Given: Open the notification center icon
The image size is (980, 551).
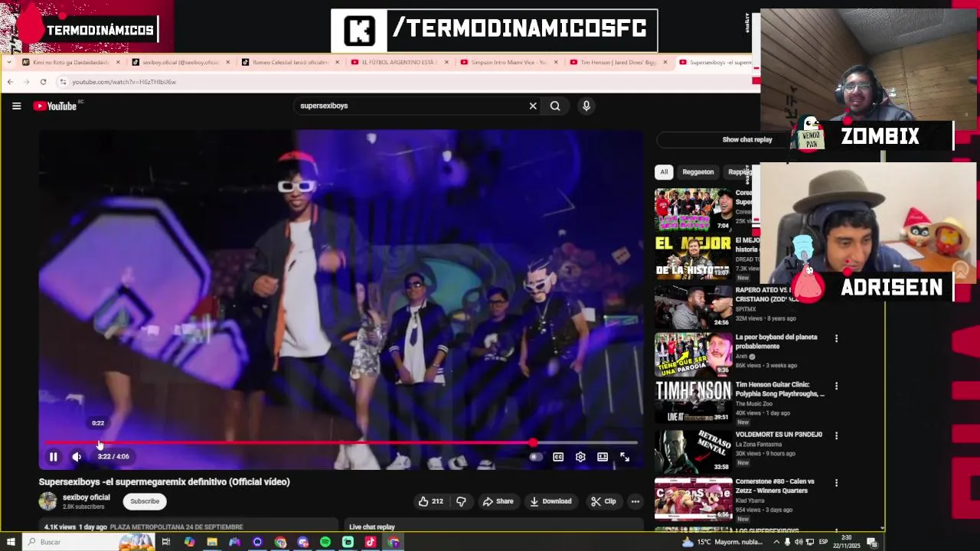Looking at the screenshot, I should 871,542.
